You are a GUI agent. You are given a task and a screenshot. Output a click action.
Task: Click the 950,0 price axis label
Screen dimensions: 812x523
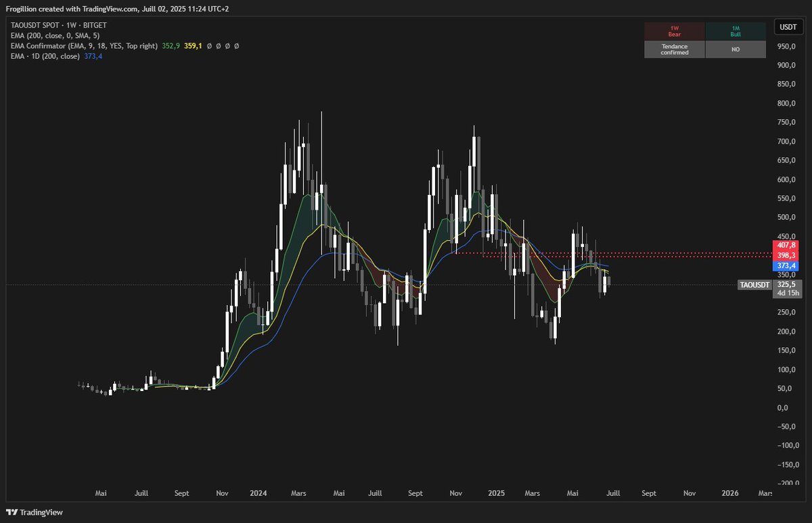pyautogui.click(x=786, y=47)
